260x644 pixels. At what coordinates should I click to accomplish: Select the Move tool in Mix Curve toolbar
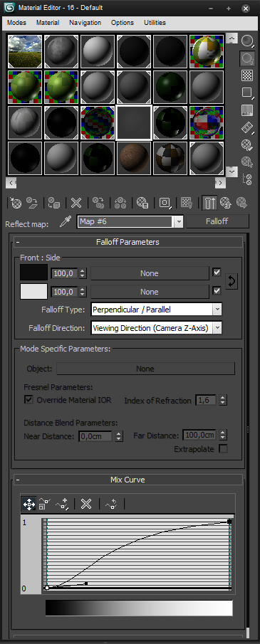[x=28, y=504]
